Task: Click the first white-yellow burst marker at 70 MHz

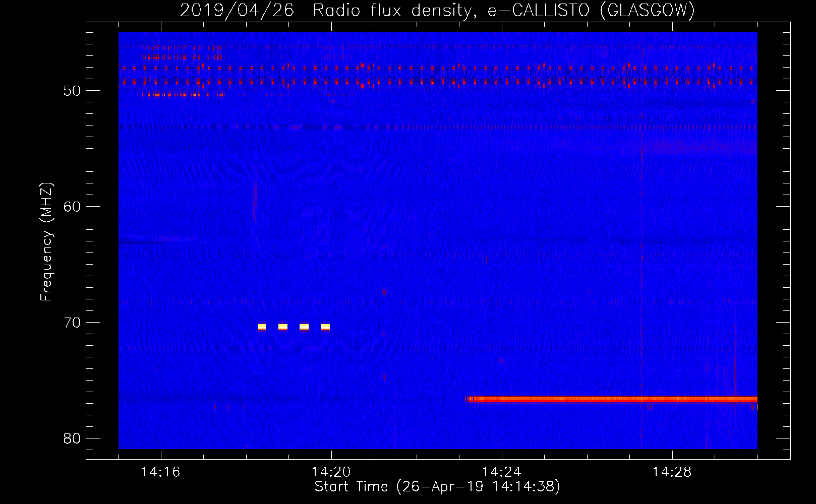Action: click(x=262, y=327)
